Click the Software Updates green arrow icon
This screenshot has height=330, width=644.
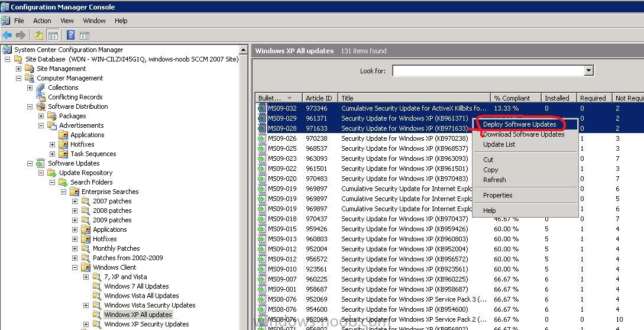coord(41,163)
